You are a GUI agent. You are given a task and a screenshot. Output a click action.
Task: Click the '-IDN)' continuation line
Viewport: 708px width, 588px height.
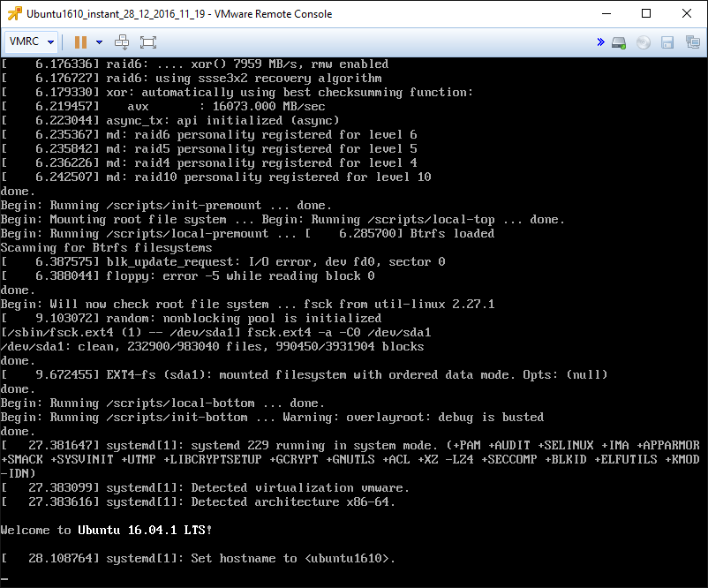click(x=18, y=473)
